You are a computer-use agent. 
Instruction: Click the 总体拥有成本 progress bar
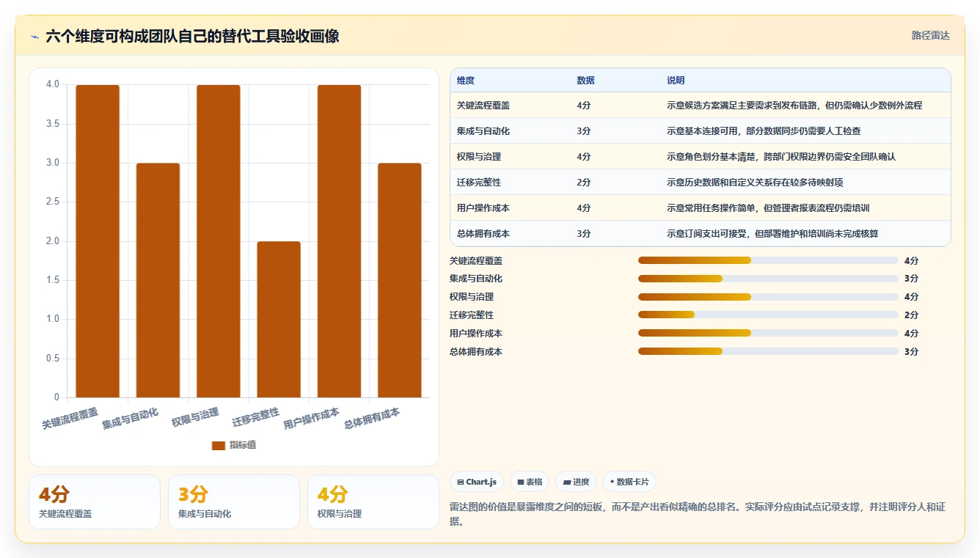point(768,351)
